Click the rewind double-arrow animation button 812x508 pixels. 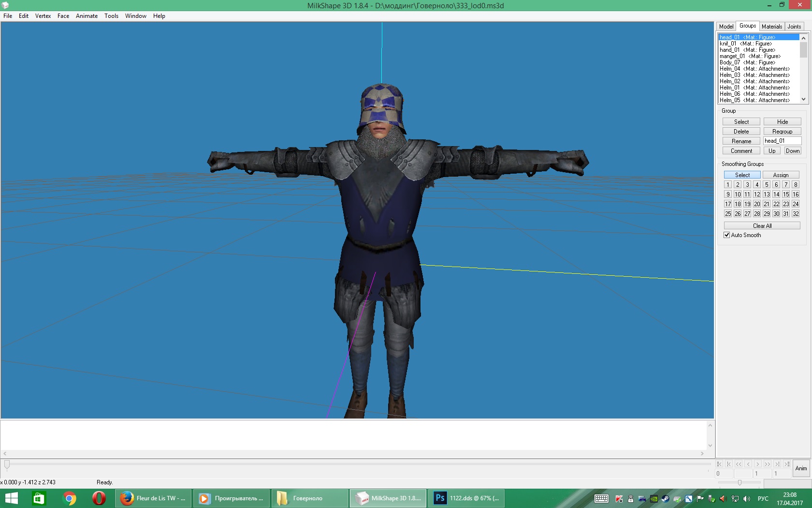pos(739,464)
